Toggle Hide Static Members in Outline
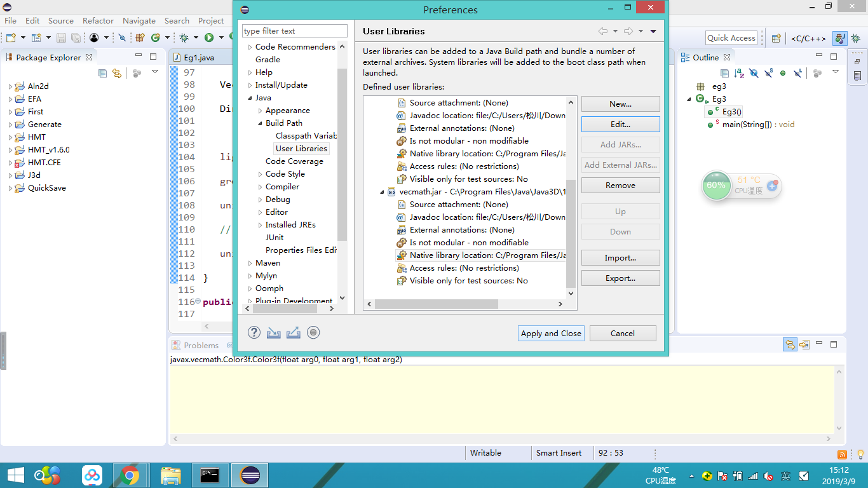The width and height of the screenshot is (868, 488). pyautogui.click(x=769, y=73)
